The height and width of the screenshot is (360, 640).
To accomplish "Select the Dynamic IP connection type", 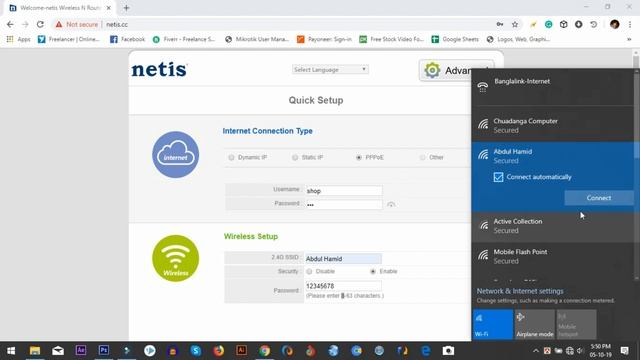I will [231, 157].
